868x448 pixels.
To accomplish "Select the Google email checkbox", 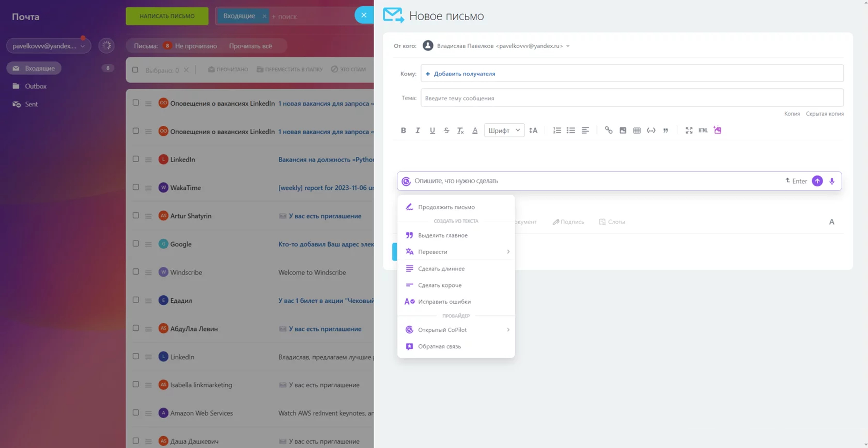I will (136, 243).
